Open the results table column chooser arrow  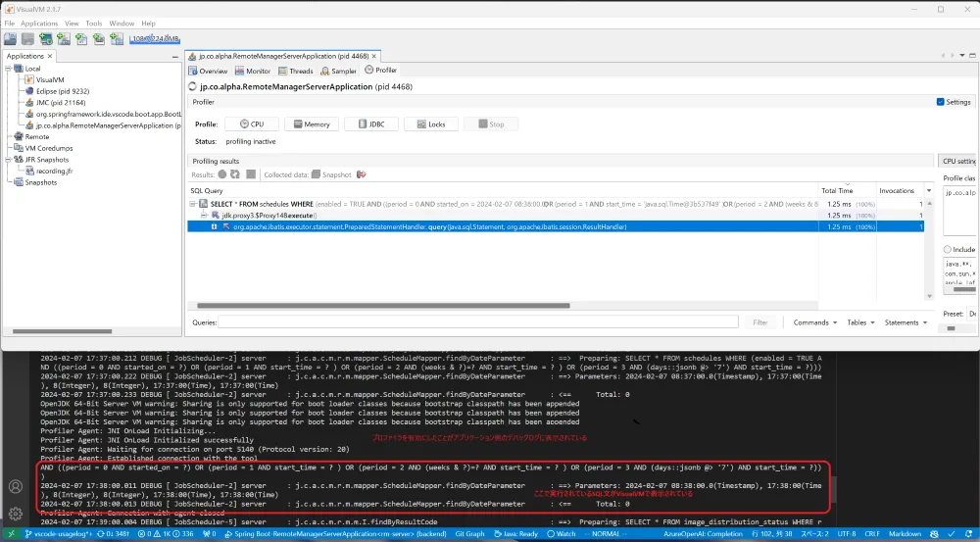coord(929,191)
